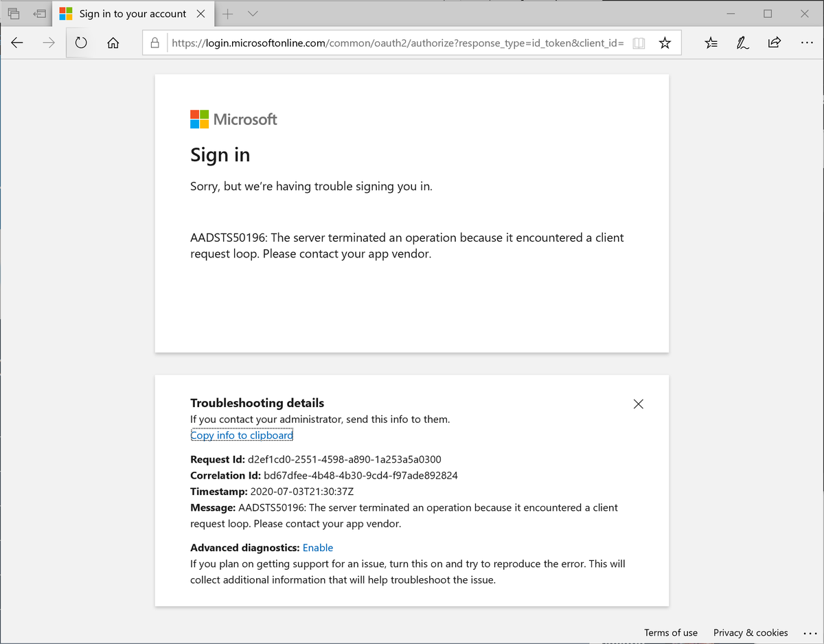View site security lock icon

155,43
